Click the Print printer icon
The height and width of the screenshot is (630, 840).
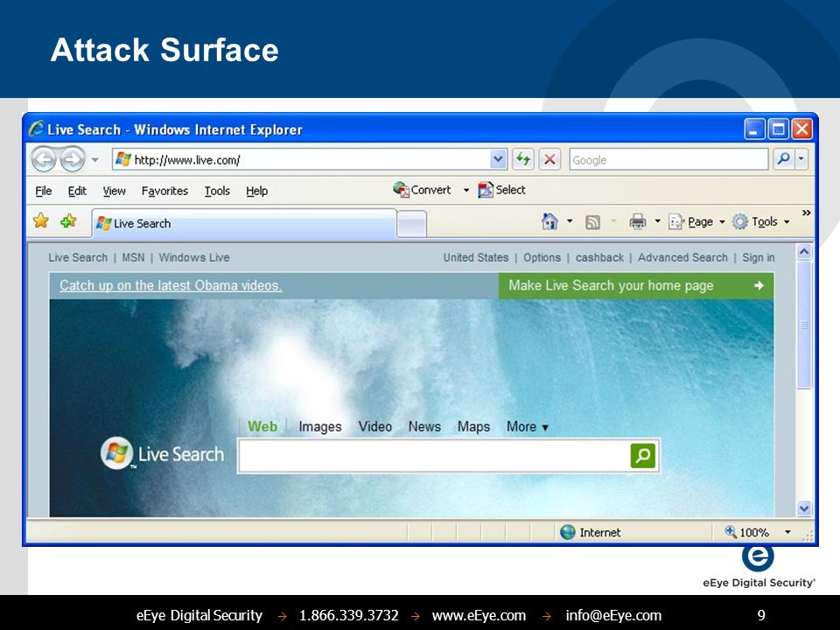(x=638, y=221)
